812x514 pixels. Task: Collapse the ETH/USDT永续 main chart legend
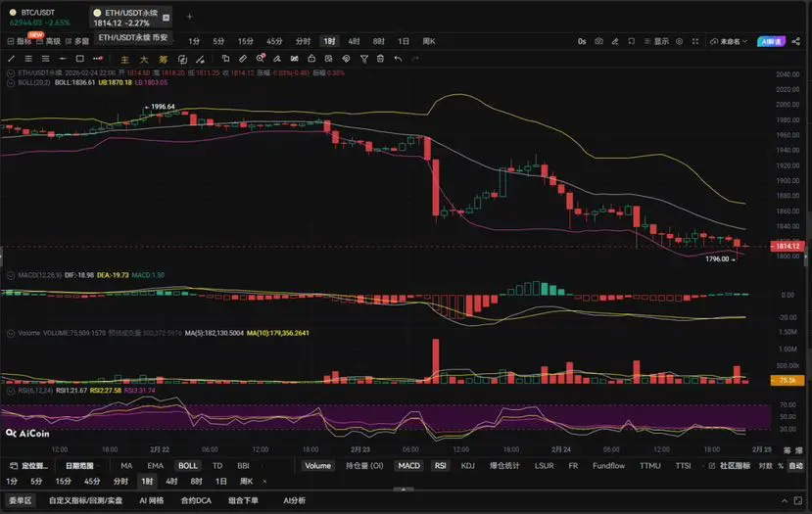(x=11, y=73)
